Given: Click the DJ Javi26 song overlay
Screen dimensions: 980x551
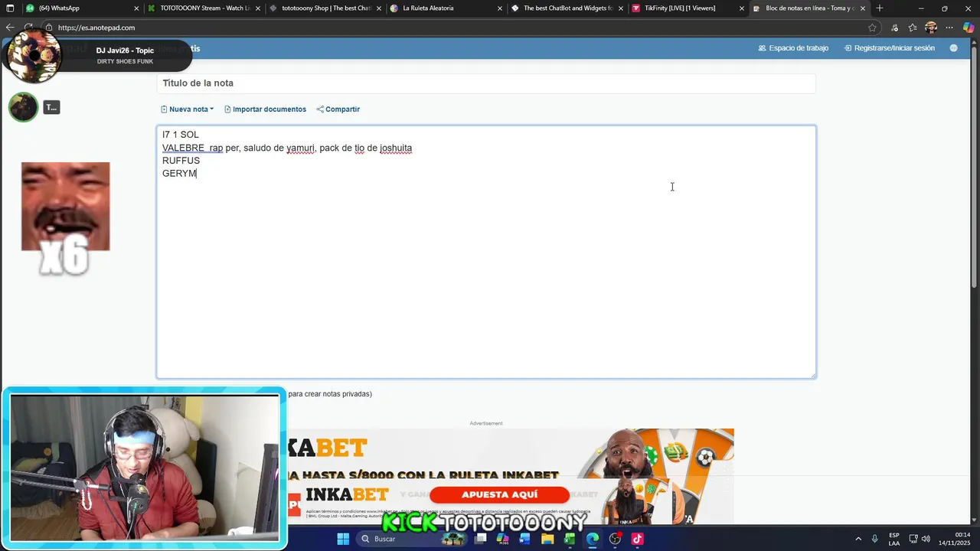Looking at the screenshot, I should [x=98, y=56].
